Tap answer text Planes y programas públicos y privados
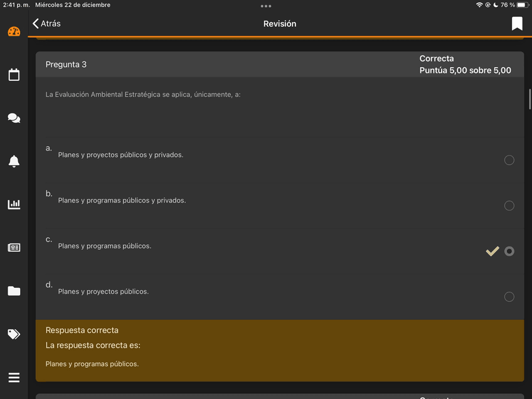The width and height of the screenshot is (532, 399). pyautogui.click(x=122, y=201)
